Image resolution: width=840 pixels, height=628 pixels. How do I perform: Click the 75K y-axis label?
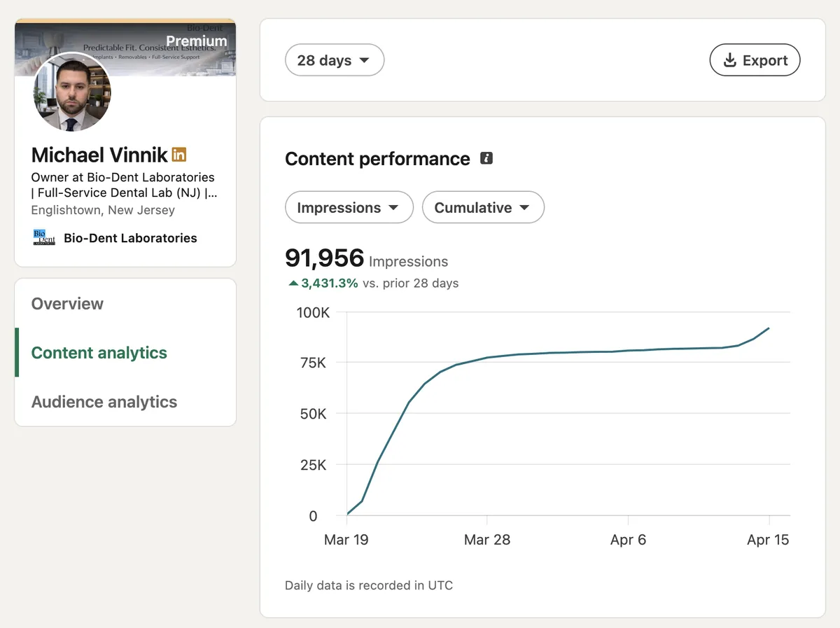pos(313,363)
